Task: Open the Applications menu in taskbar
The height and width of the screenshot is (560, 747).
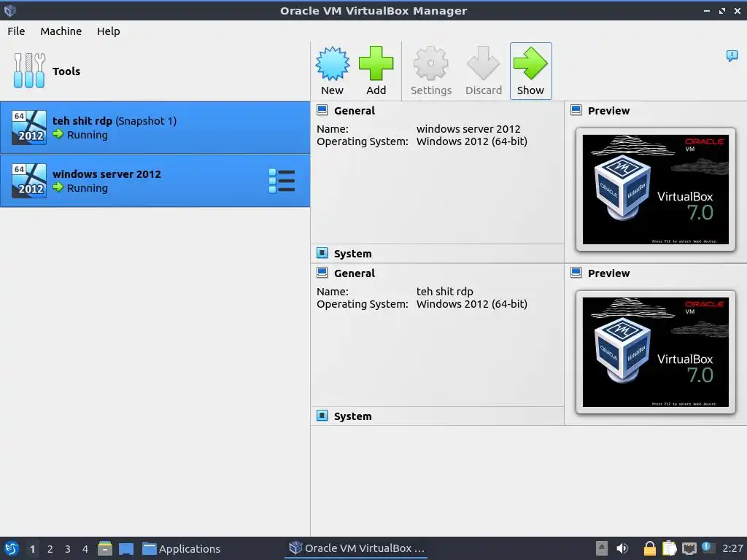Action: pos(181,548)
